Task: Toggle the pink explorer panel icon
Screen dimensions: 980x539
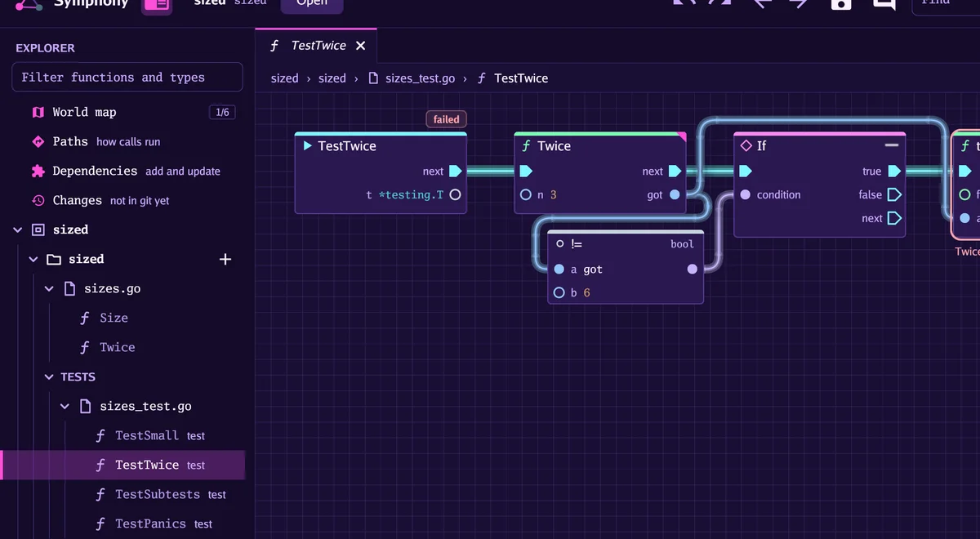Action: pos(156,4)
